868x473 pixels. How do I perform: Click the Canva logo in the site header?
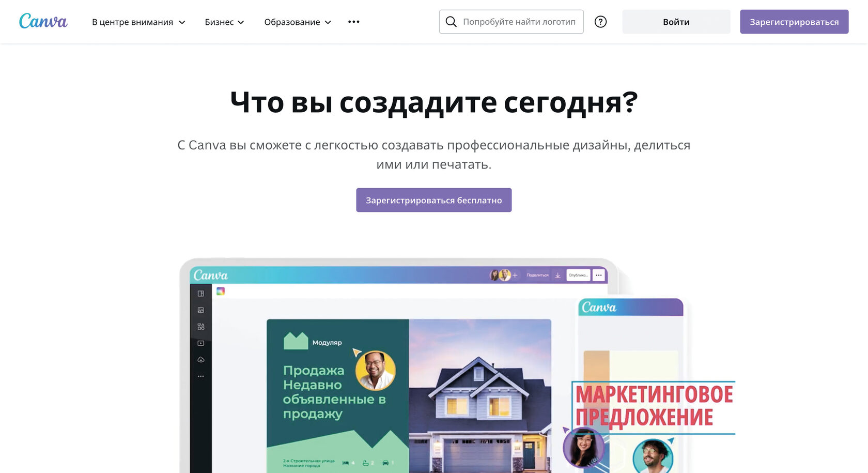(43, 21)
